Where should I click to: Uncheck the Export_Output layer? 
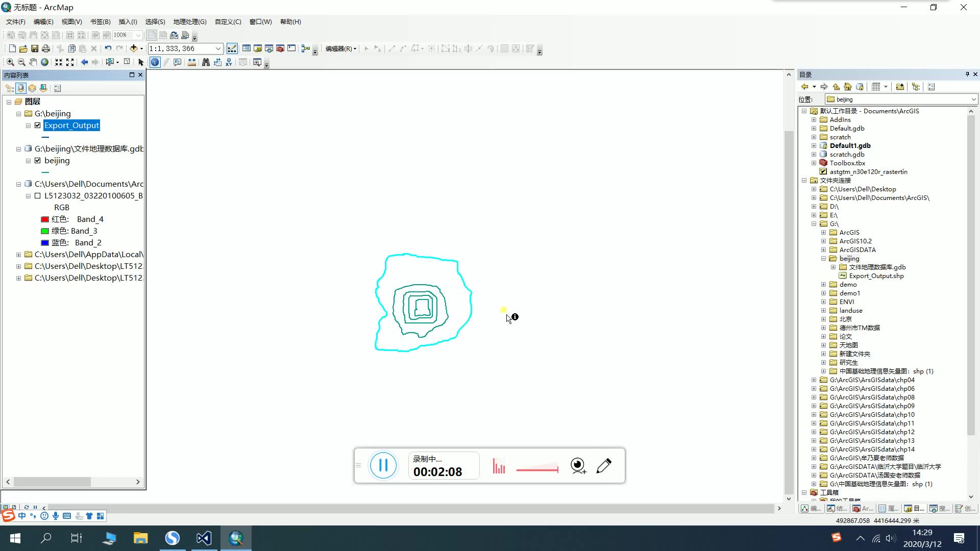37,125
